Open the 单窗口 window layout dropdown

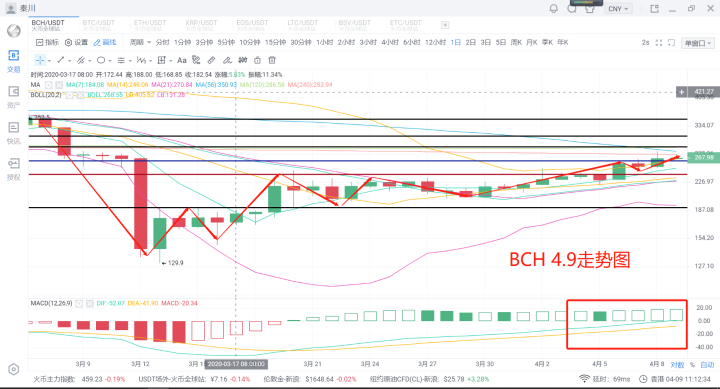[x=698, y=43]
